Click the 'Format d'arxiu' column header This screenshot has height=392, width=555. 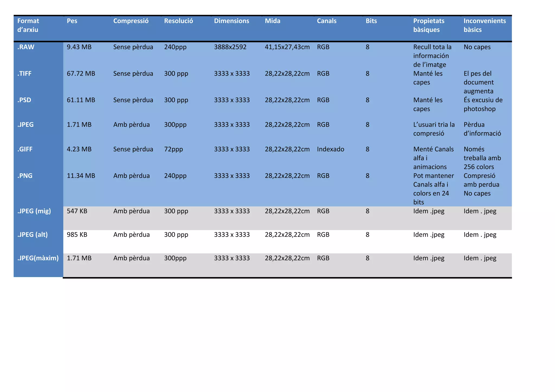(28, 25)
